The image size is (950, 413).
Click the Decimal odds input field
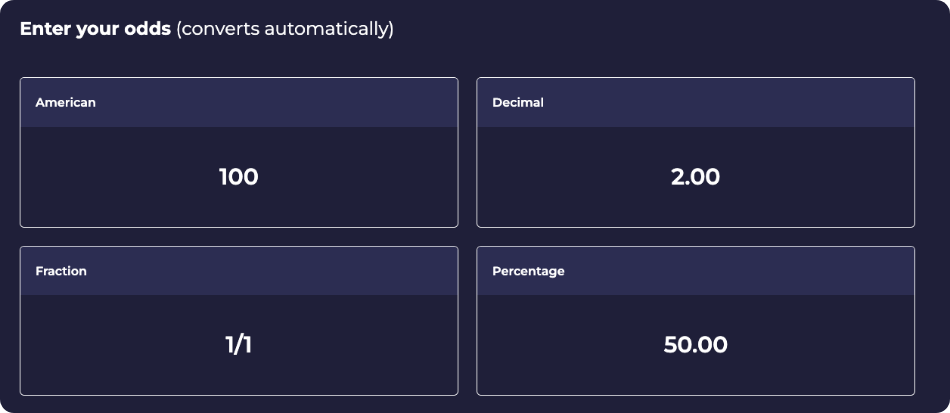pos(695,177)
